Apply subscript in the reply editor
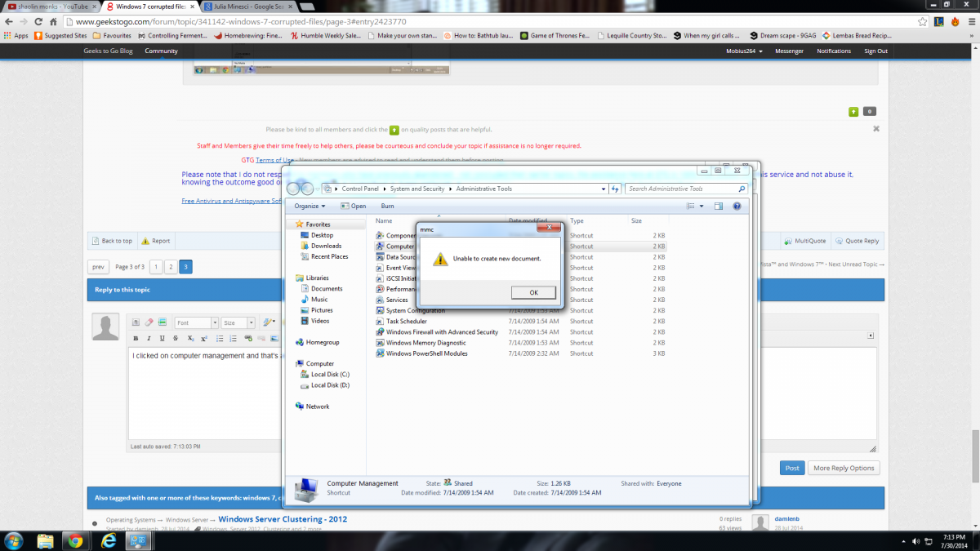 pyautogui.click(x=190, y=338)
